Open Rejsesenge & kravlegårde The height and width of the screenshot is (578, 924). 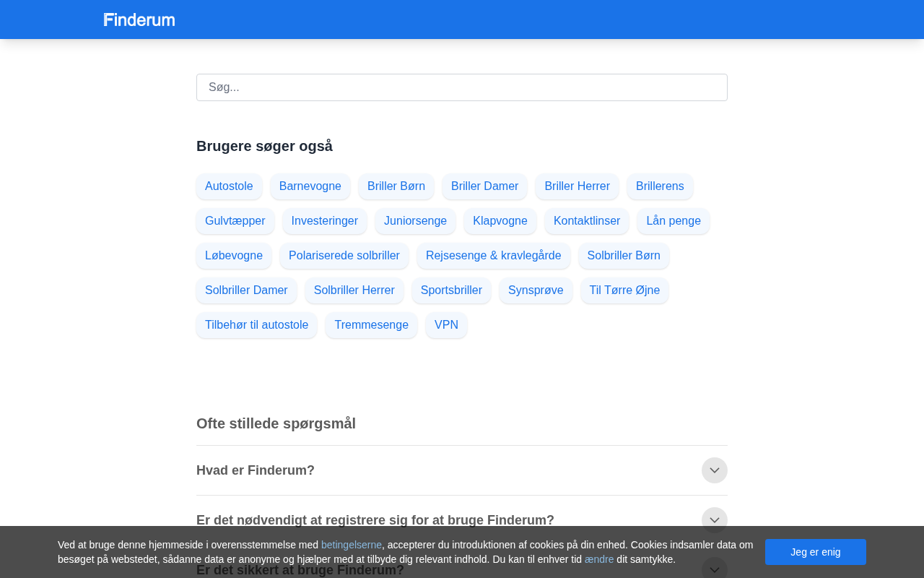(494, 256)
